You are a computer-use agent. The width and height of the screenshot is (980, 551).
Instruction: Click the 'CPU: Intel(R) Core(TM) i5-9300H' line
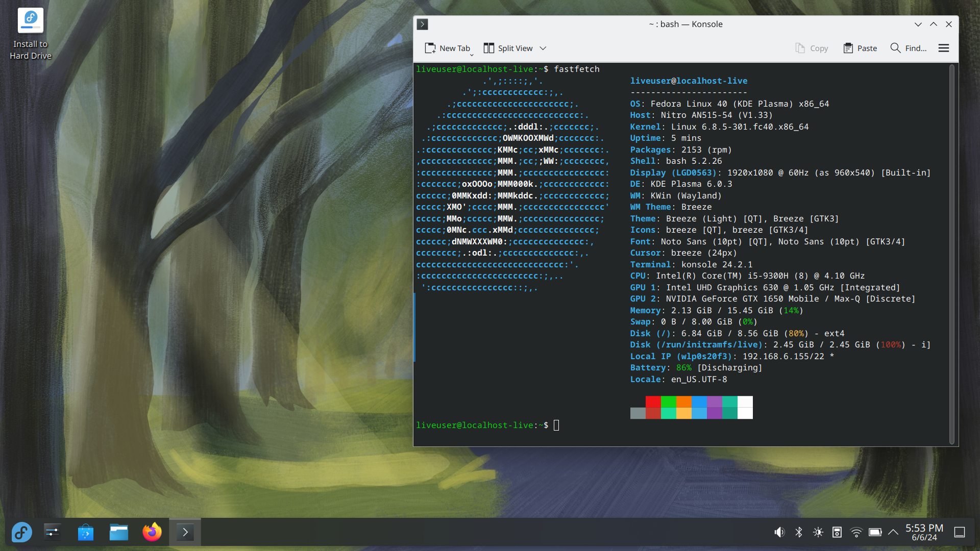point(747,276)
